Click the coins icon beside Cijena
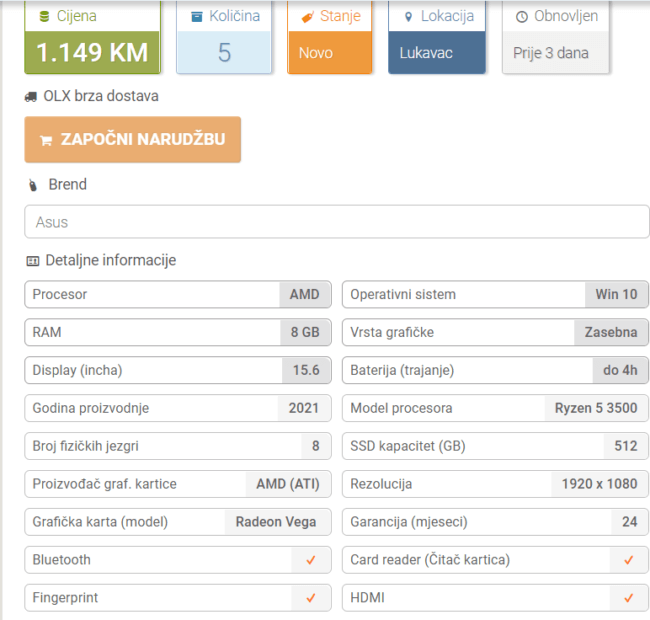Viewport: 650px width, 620px height. [x=43, y=17]
